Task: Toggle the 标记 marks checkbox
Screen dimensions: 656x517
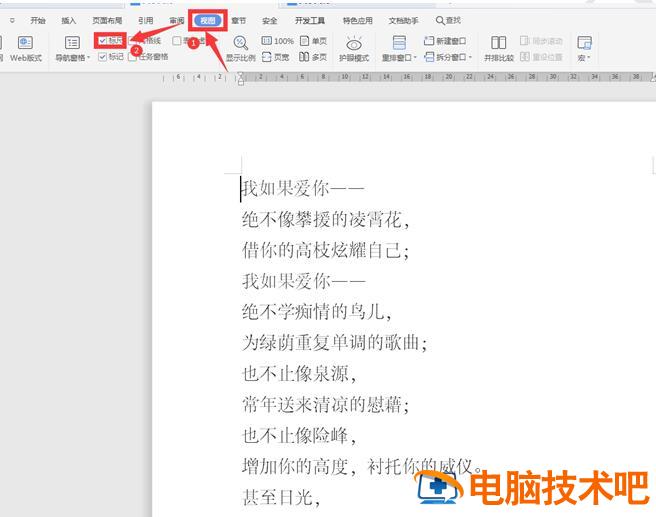Action: 102,56
